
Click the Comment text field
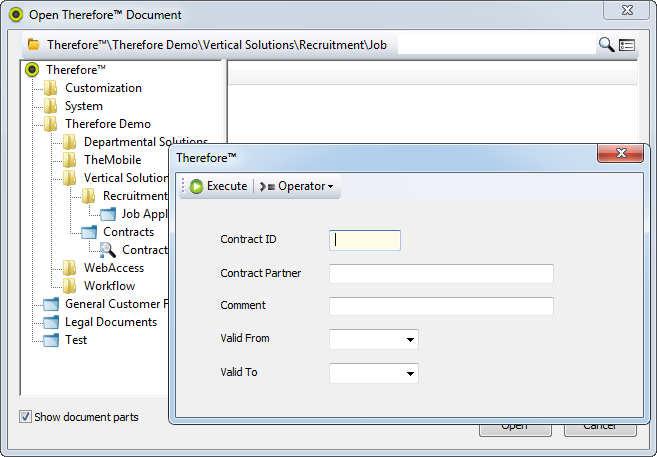click(441, 306)
